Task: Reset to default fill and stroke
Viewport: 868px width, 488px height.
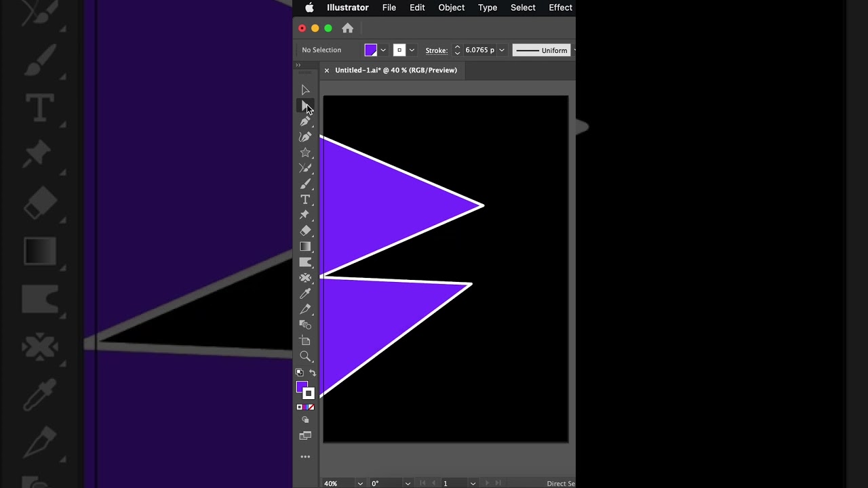Action: coord(299,372)
